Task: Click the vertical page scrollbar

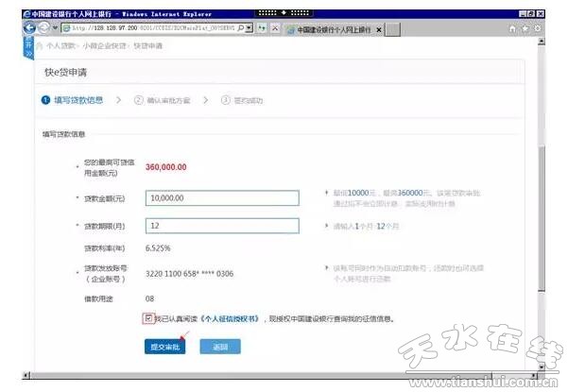Action: pyautogui.click(x=541, y=208)
